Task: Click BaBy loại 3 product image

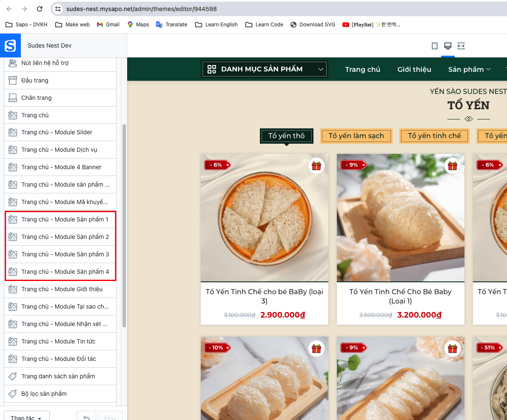Action: (265, 217)
